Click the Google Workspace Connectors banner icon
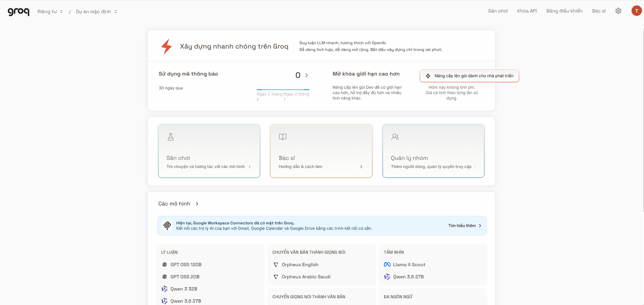 click(x=167, y=225)
